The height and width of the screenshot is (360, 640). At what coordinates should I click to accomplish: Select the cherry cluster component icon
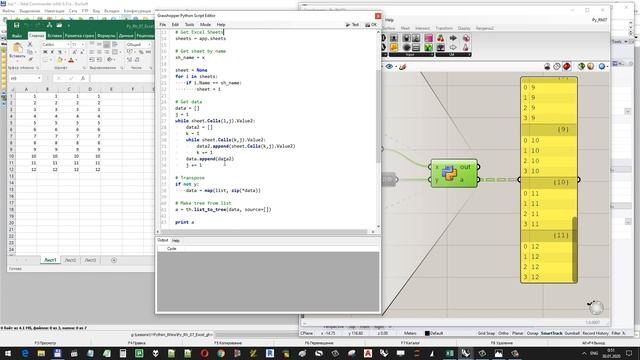coord(441,38)
